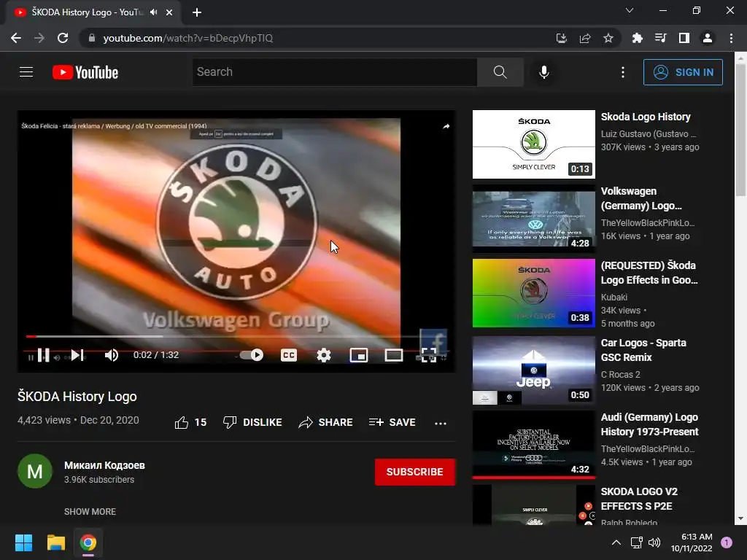Open media controls icon in toolbar
Screen dimensions: 747x560
point(660,38)
